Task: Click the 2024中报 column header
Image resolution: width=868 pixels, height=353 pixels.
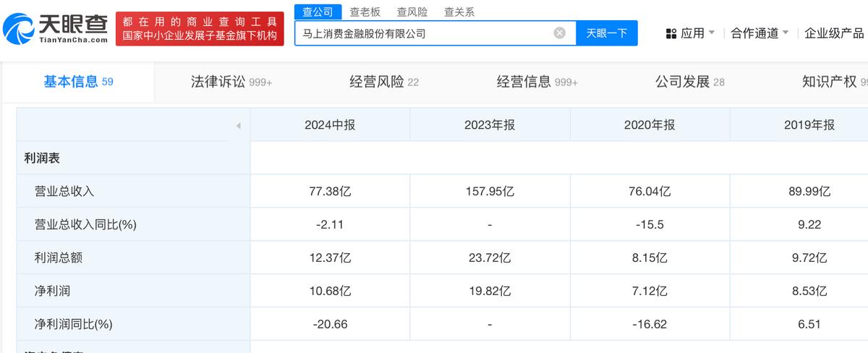Action: (x=330, y=125)
